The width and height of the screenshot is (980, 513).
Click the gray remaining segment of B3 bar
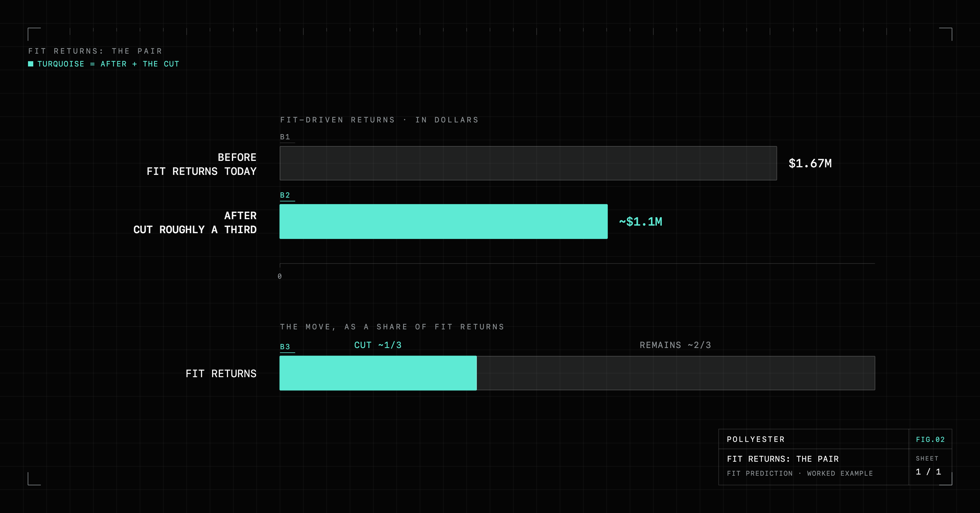coord(676,373)
